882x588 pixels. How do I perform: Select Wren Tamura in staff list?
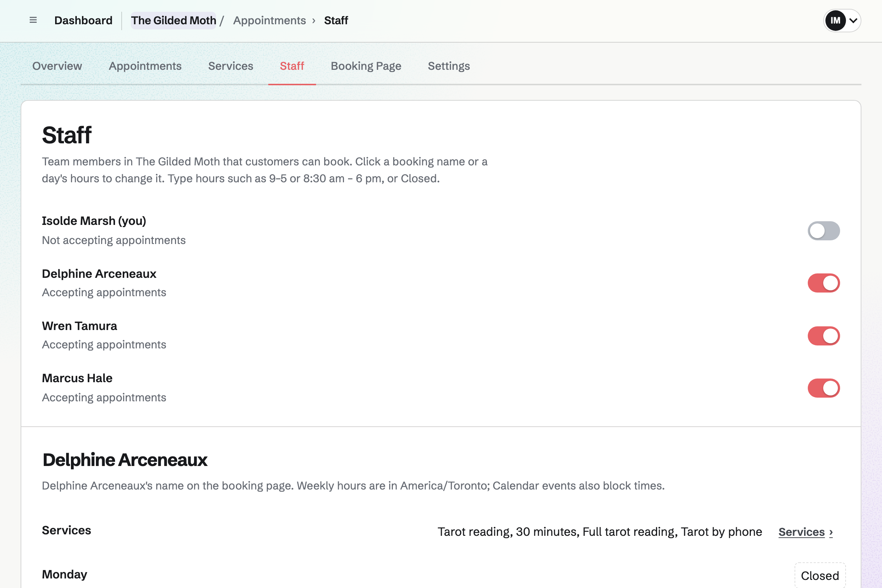tap(79, 326)
